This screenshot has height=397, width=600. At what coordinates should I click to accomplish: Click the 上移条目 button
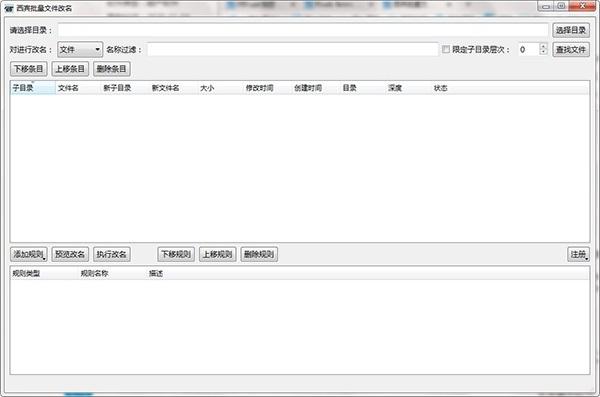[x=70, y=69]
